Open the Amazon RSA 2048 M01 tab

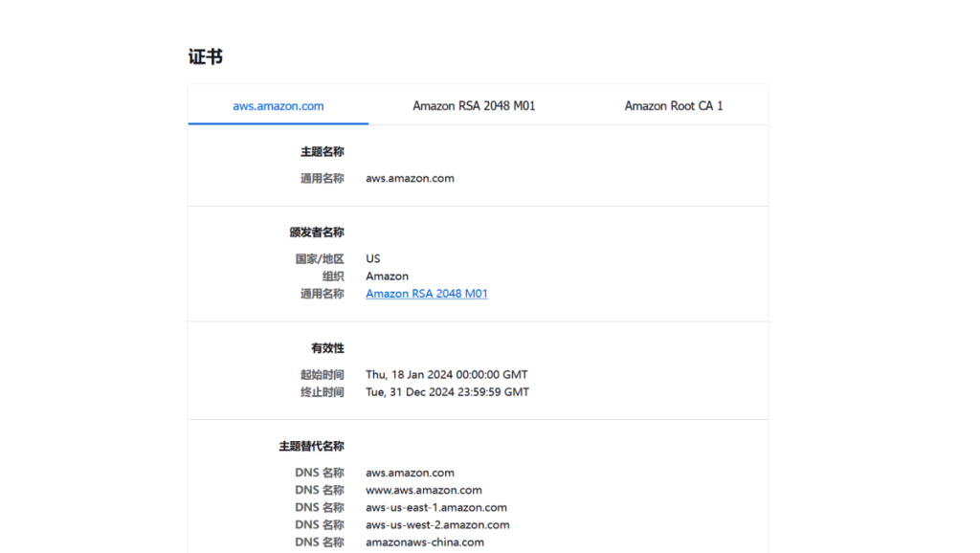pyautogui.click(x=474, y=105)
